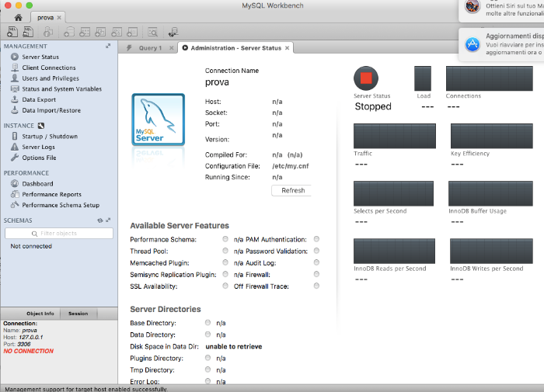The width and height of the screenshot is (544, 392).
Task: Create new function toolbar icon
Action: click(132, 33)
